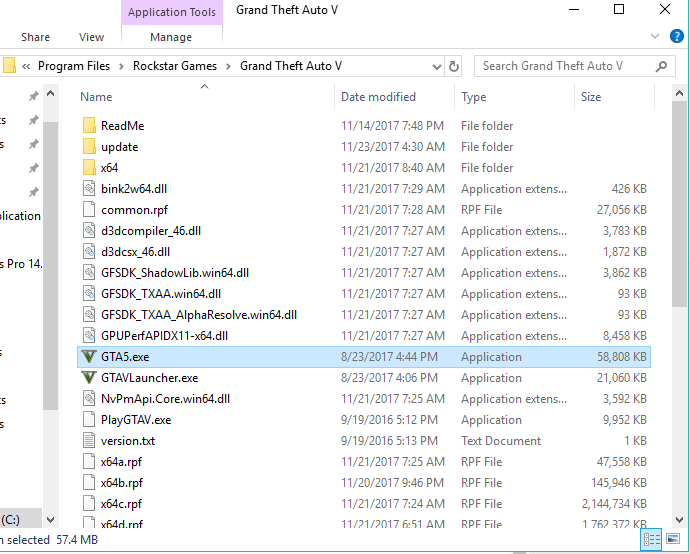Click the 2,144,734 KB size value
The width and height of the screenshot is (690, 554).
click(x=614, y=504)
